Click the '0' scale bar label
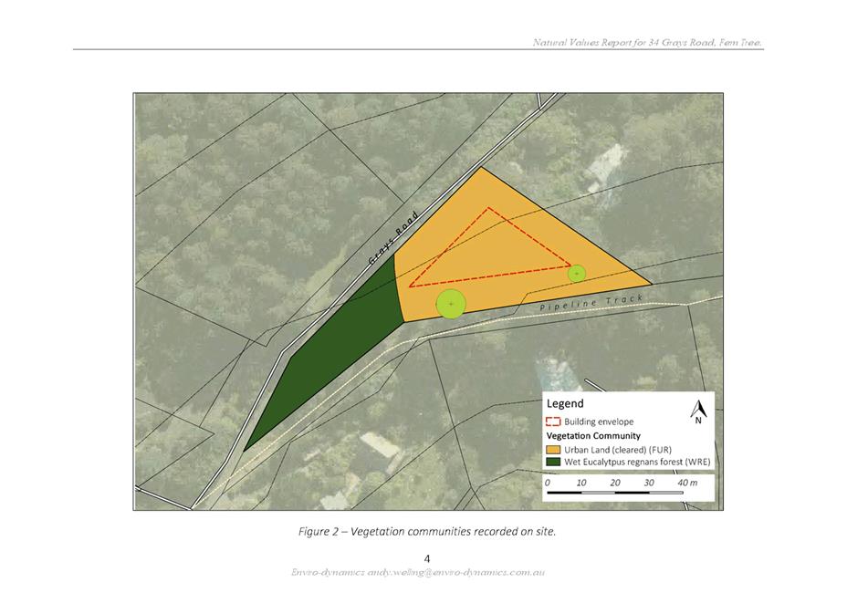The height and width of the screenshot is (614, 868). [548, 483]
